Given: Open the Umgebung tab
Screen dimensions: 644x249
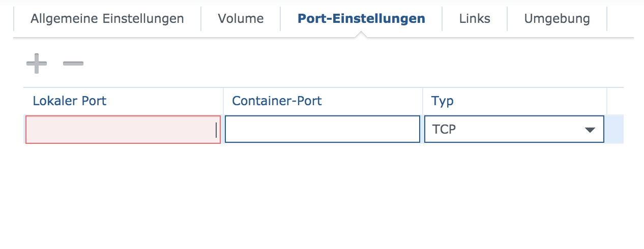Looking at the screenshot, I should pyautogui.click(x=557, y=19).
